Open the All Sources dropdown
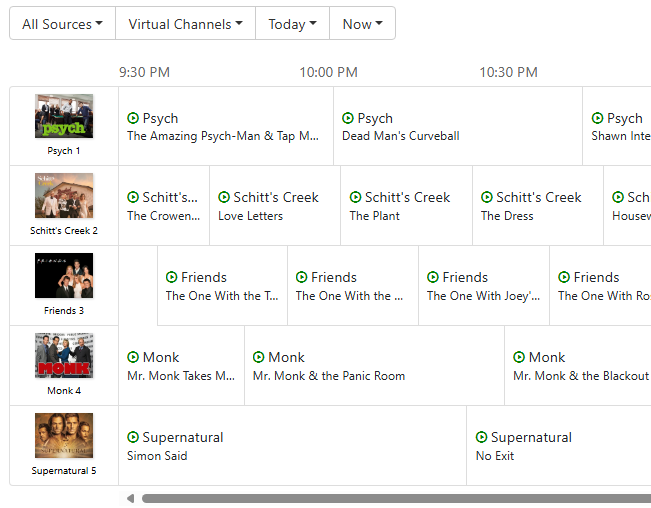The width and height of the screenshot is (651, 508). [62, 24]
